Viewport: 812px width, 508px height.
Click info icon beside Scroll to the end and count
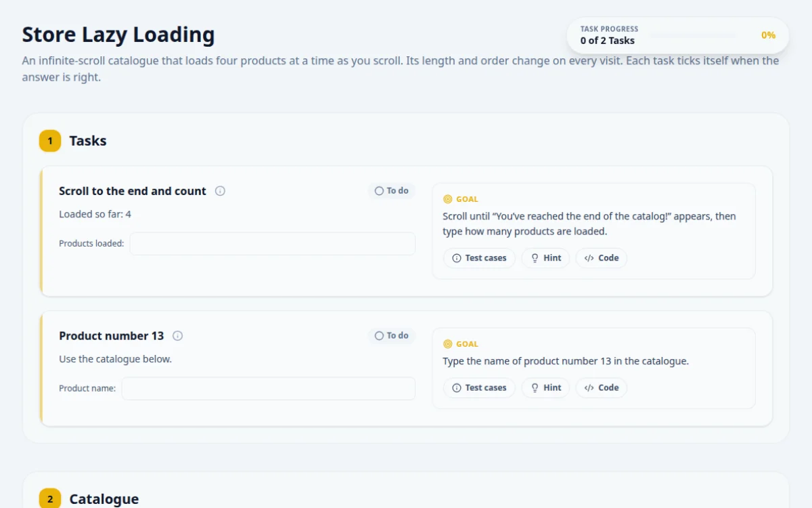tap(220, 191)
